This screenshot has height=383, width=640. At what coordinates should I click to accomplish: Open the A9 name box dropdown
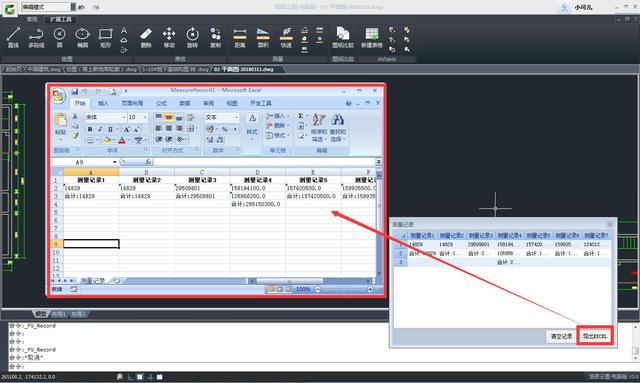(115, 162)
